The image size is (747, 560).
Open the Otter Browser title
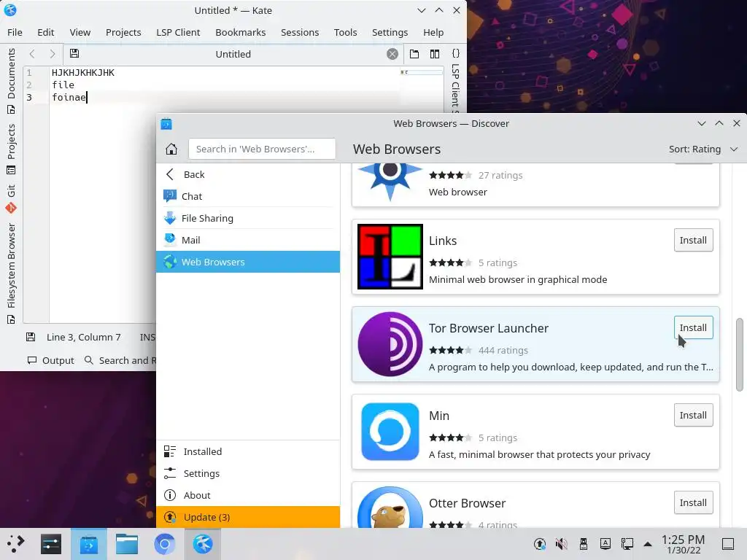pos(468,503)
